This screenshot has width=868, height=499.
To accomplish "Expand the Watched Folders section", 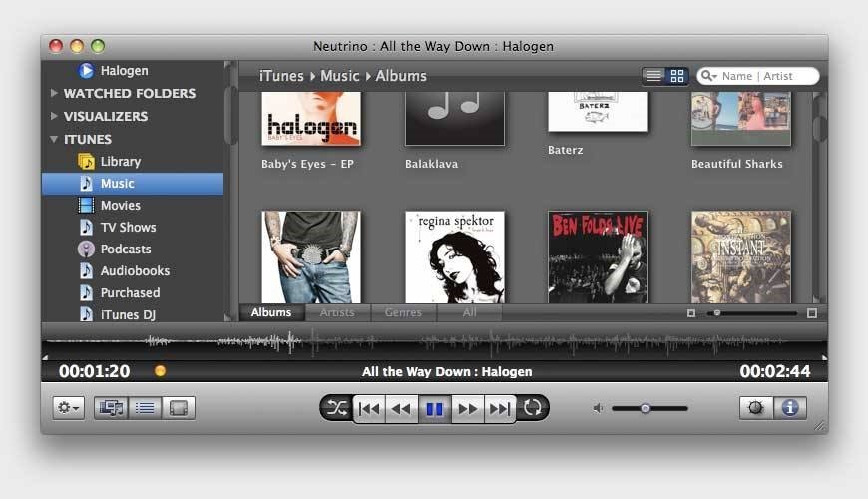I will tap(54, 93).
